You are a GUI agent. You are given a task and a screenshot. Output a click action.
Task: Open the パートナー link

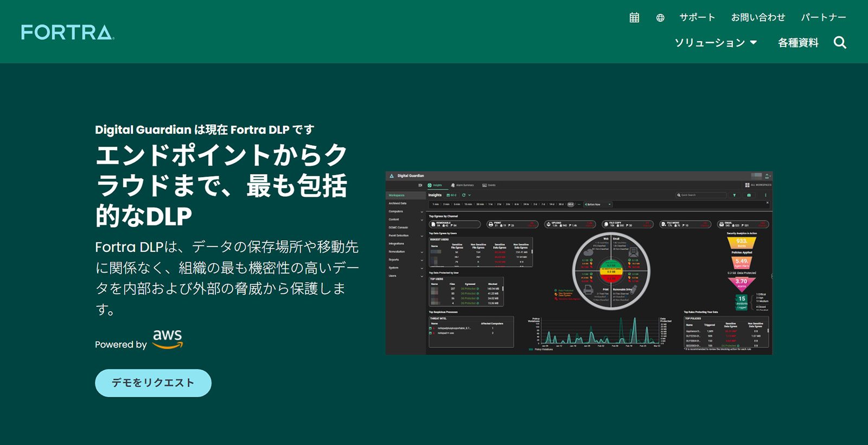point(824,17)
